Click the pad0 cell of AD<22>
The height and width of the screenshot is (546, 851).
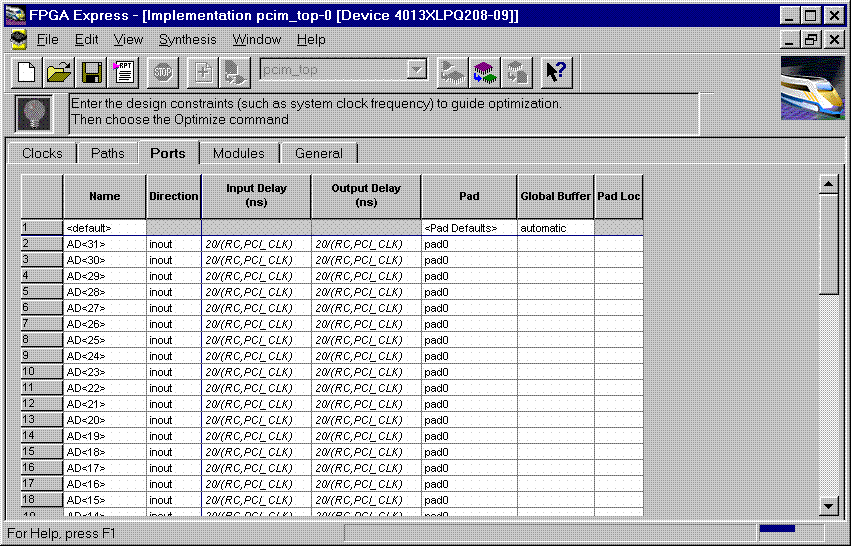469,388
